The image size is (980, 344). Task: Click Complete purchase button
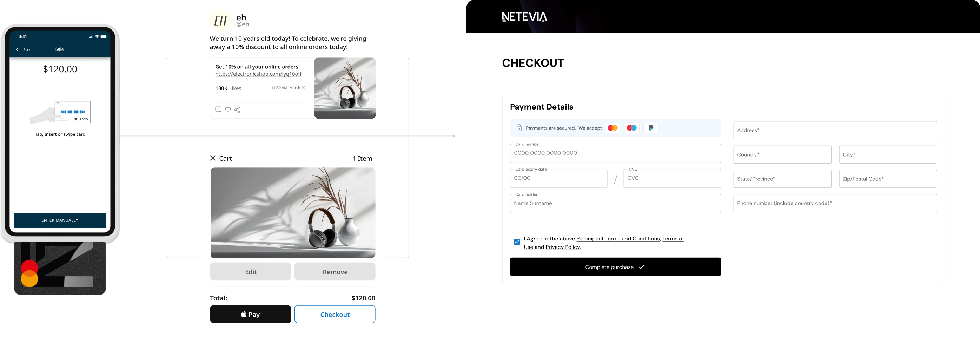point(615,267)
